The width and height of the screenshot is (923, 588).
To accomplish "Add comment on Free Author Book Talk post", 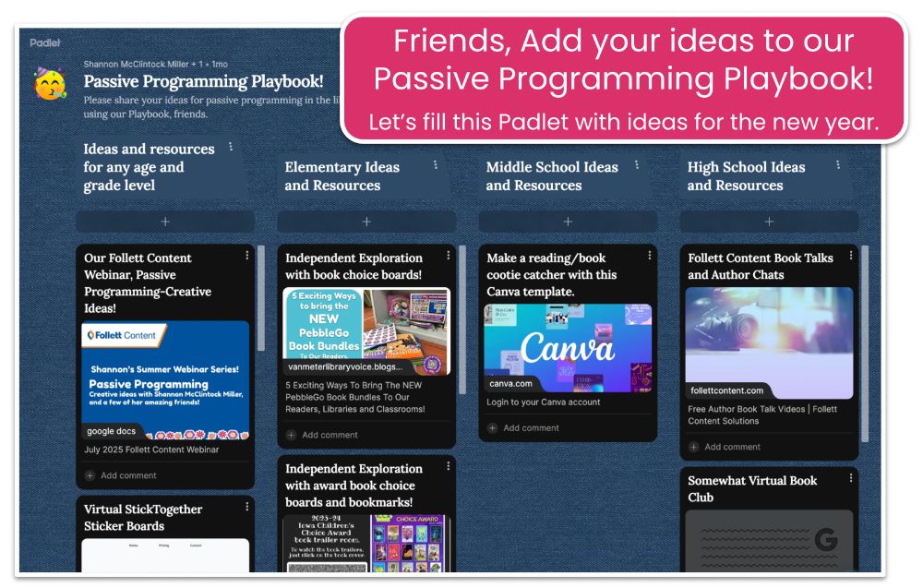I will click(732, 447).
